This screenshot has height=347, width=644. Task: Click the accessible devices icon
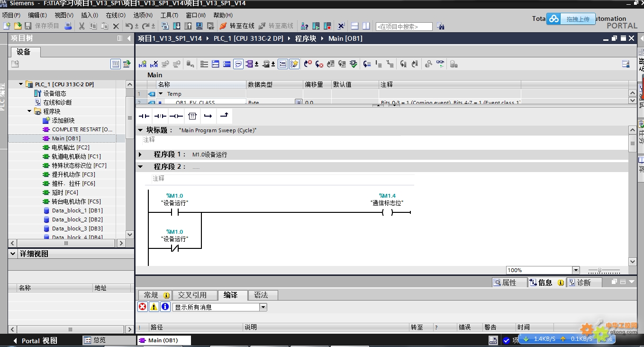point(305,26)
